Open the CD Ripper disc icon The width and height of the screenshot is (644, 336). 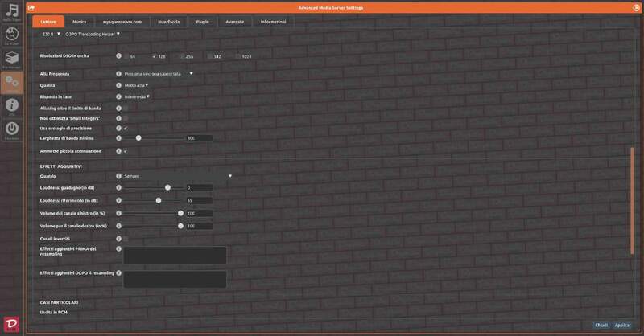point(12,36)
